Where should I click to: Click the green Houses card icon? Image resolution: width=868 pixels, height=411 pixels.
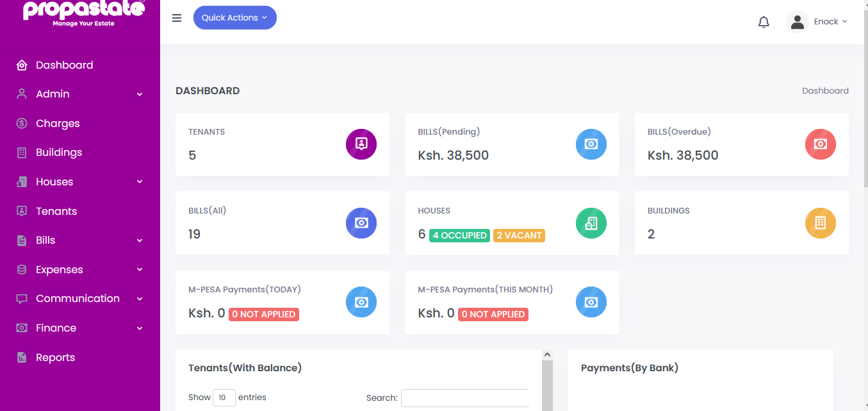click(x=591, y=222)
